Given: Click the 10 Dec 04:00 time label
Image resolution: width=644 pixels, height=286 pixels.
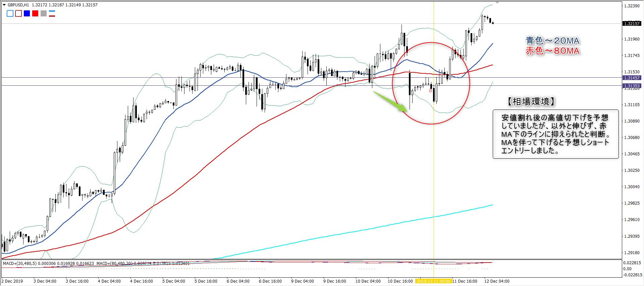Looking at the screenshot, I should tap(368, 281).
